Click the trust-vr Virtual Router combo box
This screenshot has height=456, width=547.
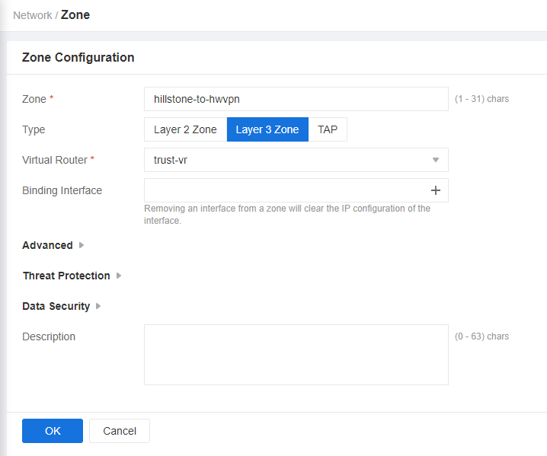[296, 160]
